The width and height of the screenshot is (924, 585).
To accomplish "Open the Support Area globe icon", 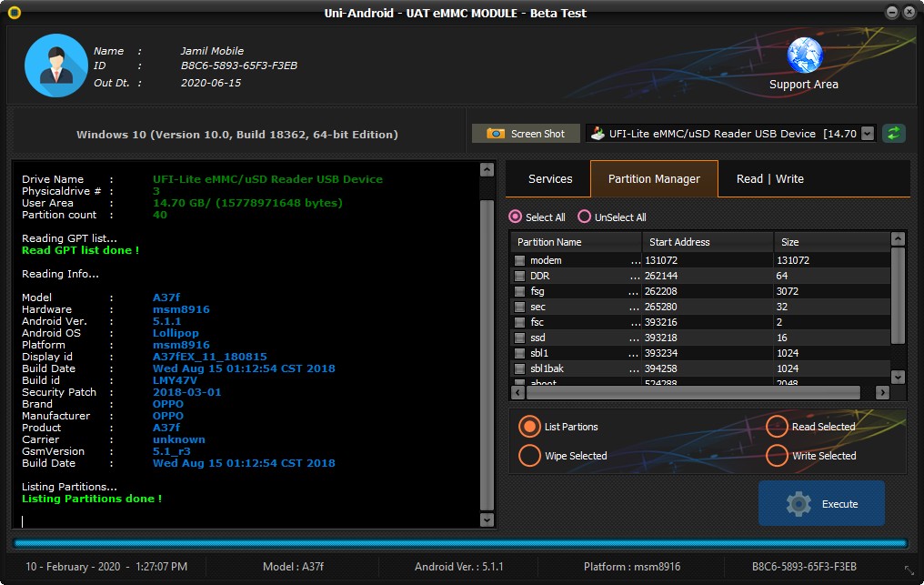I will point(804,55).
